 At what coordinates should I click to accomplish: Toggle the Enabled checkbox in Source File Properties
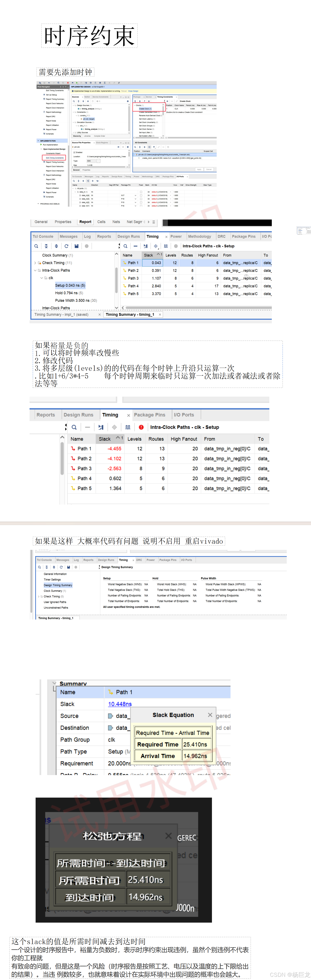[x=74, y=152]
